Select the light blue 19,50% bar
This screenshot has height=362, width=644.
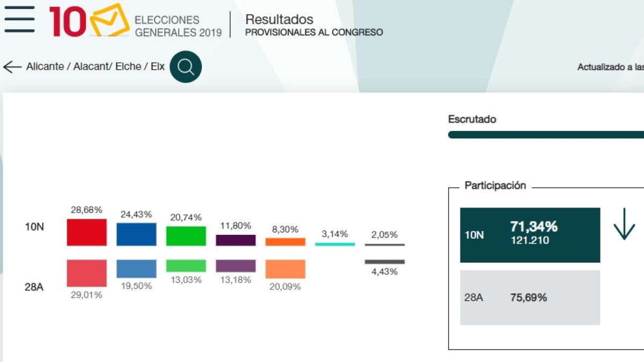[x=136, y=269]
